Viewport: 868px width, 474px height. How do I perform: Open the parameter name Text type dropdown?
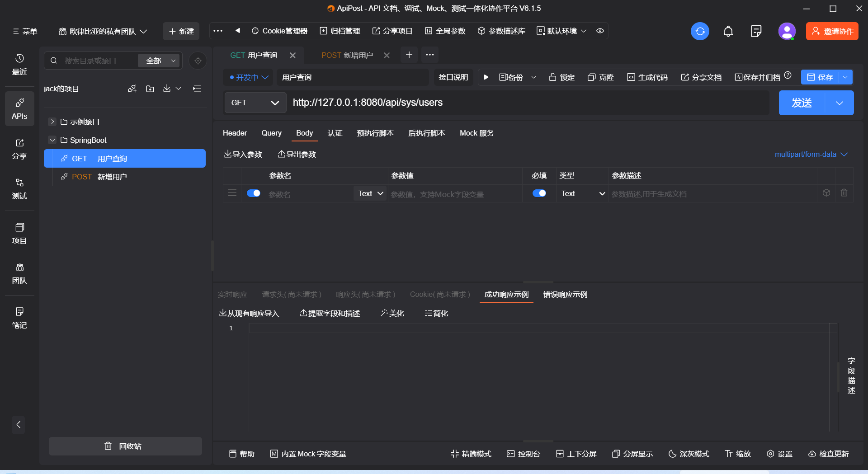click(371, 193)
